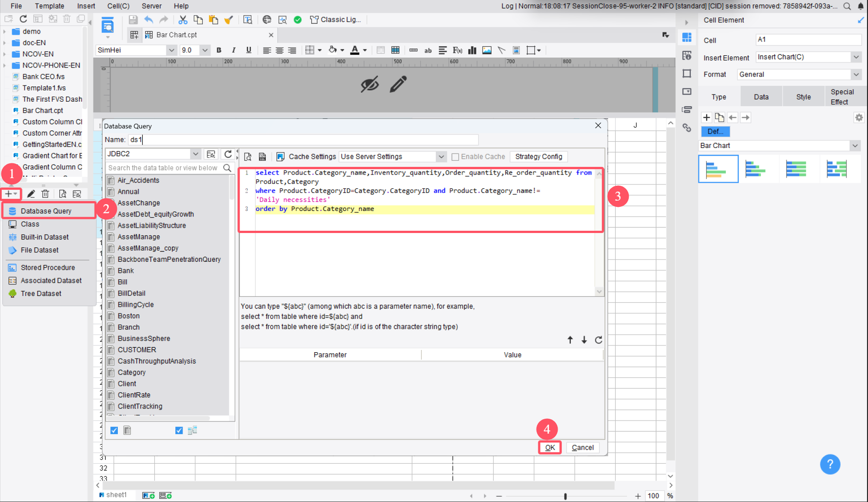Click the Insert Chart toolbar icon

tap(472, 50)
